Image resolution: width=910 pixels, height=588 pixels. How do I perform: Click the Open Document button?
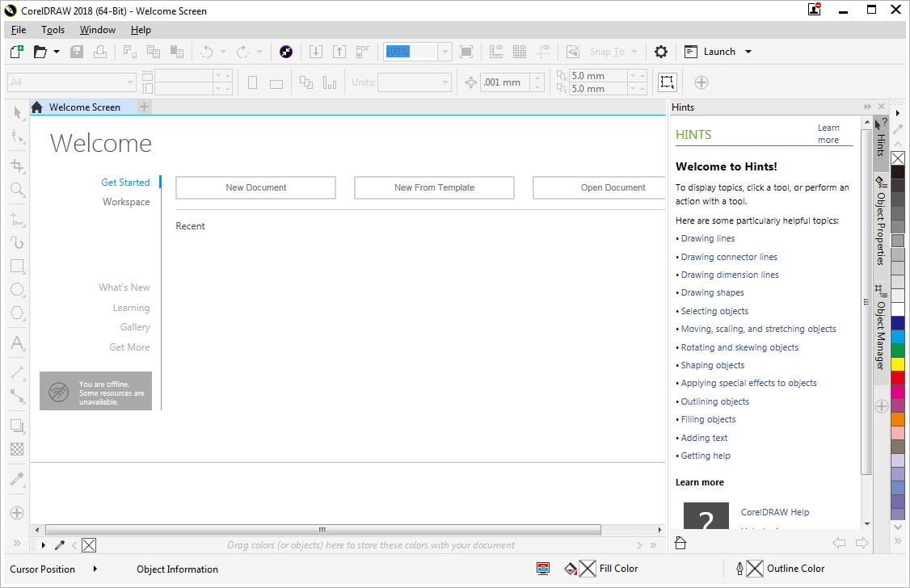tap(600, 188)
